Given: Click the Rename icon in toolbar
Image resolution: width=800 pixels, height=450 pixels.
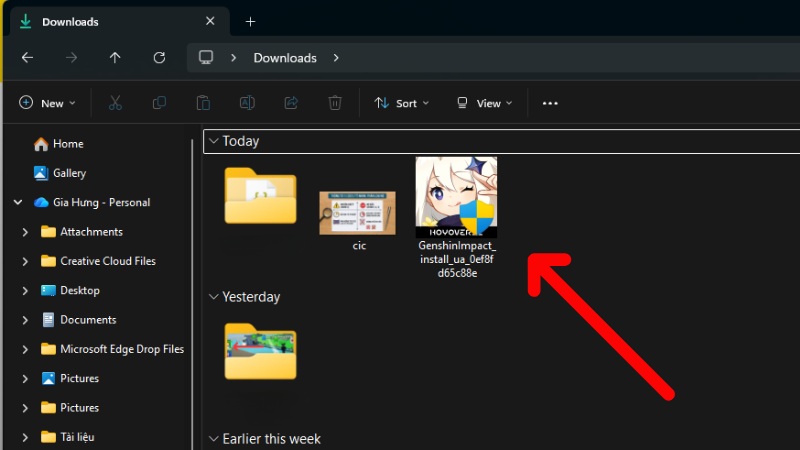Looking at the screenshot, I should point(247,103).
